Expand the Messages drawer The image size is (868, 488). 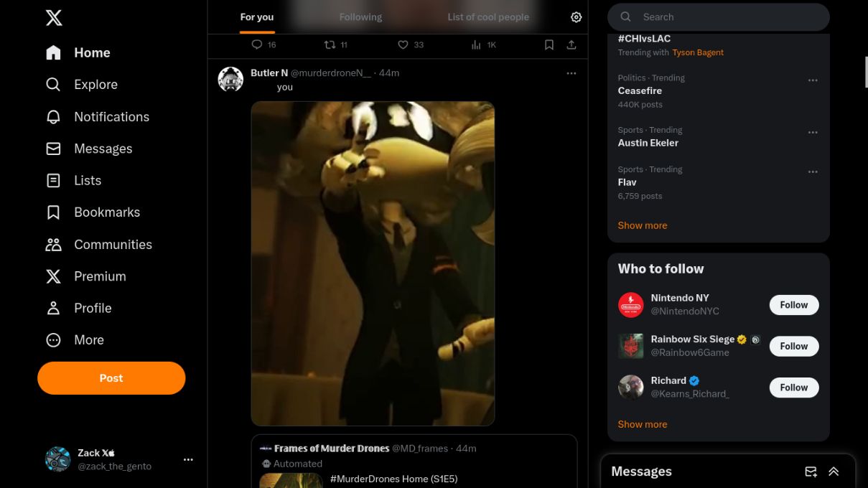834,471
